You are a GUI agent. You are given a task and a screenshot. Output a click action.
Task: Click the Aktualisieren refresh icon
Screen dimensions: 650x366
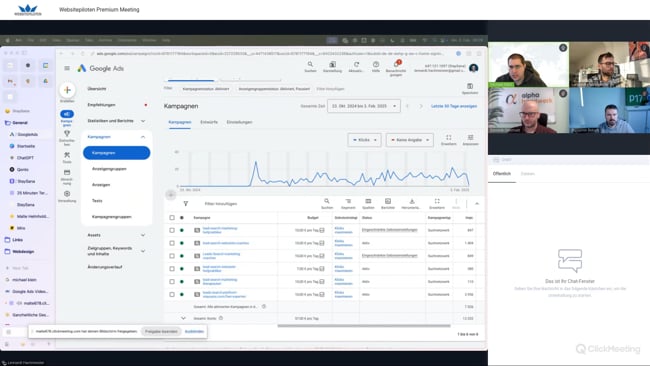[x=356, y=65]
